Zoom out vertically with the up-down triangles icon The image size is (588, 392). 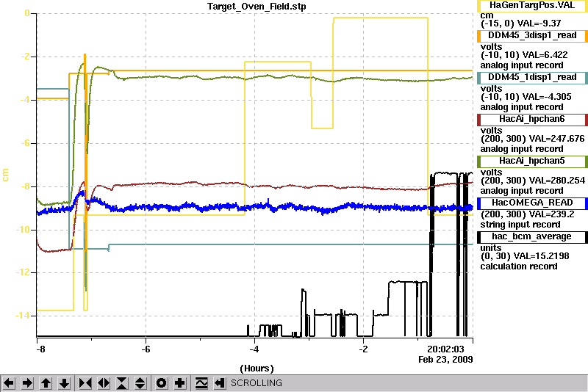click(x=140, y=383)
